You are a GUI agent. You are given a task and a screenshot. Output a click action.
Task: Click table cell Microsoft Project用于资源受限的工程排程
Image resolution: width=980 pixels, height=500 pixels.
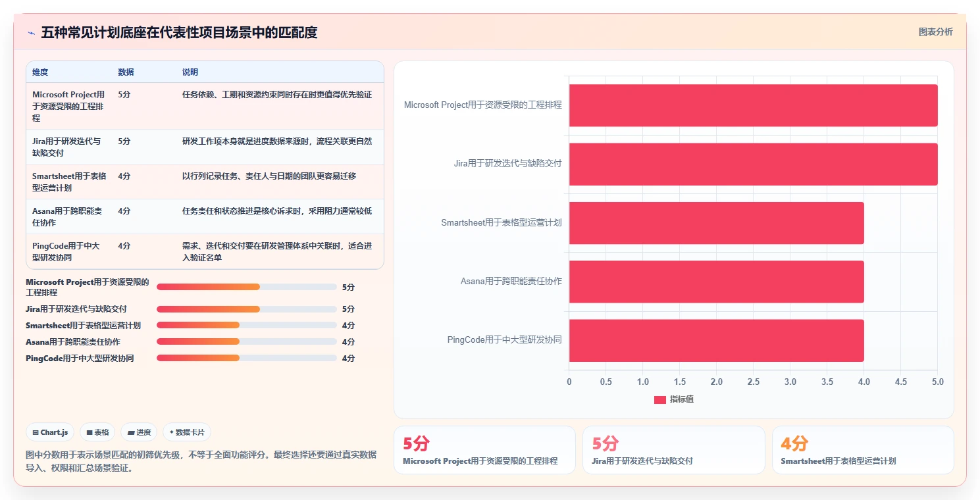coord(68,107)
